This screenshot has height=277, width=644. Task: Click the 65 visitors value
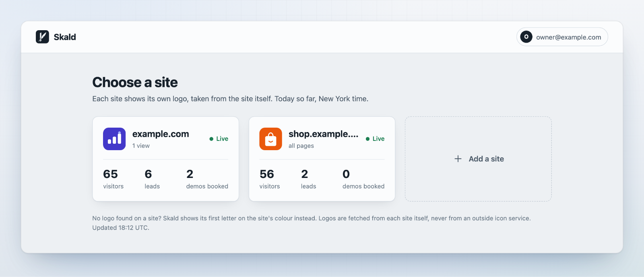click(x=110, y=174)
